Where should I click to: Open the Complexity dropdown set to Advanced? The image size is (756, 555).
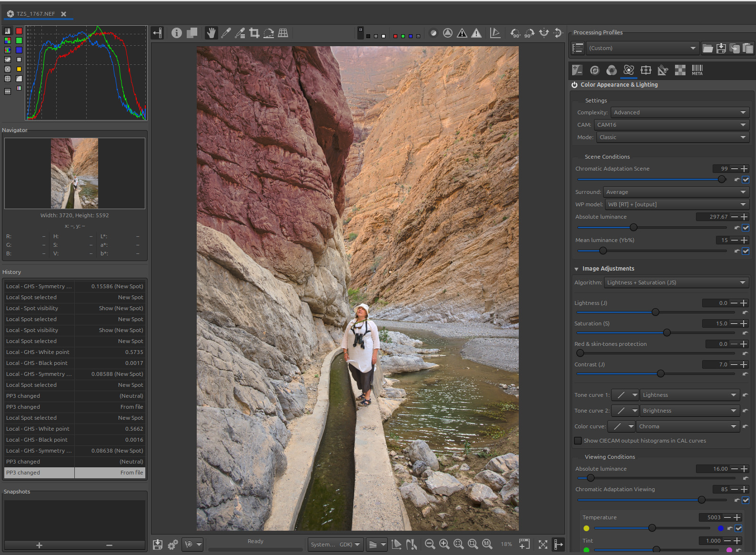point(679,112)
